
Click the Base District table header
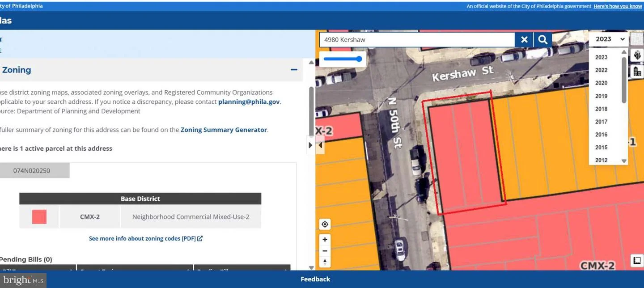pyautogui.click(x=140, y=199)
